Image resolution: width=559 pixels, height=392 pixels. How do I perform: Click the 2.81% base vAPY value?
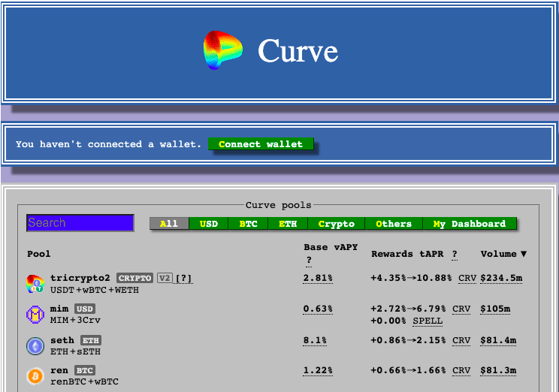pos(318,278)
